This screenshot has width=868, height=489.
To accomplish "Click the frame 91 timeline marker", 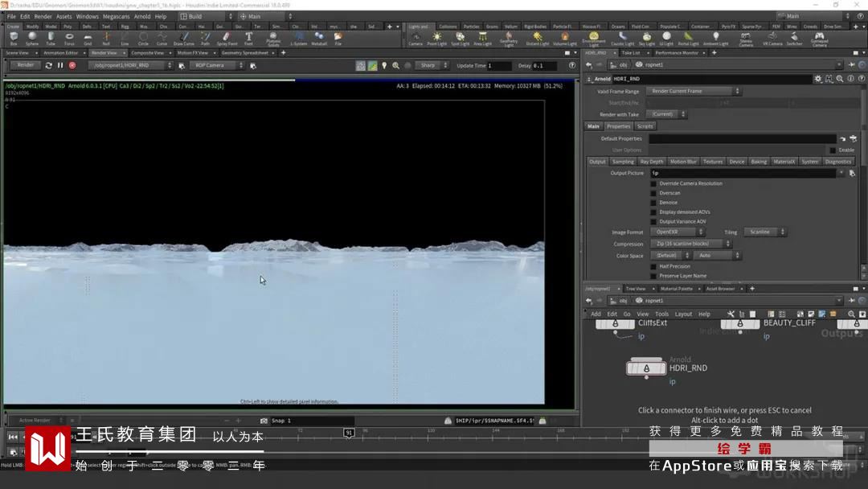I will click(349, 433).
